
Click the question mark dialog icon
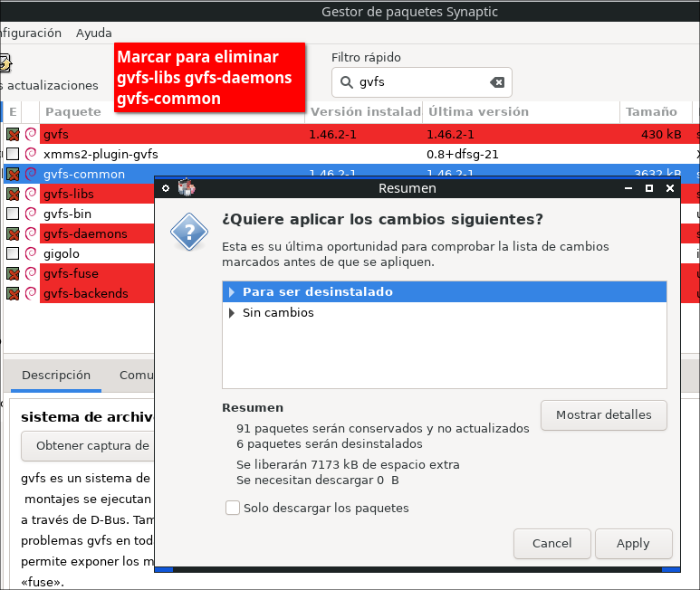coord(189,232)
